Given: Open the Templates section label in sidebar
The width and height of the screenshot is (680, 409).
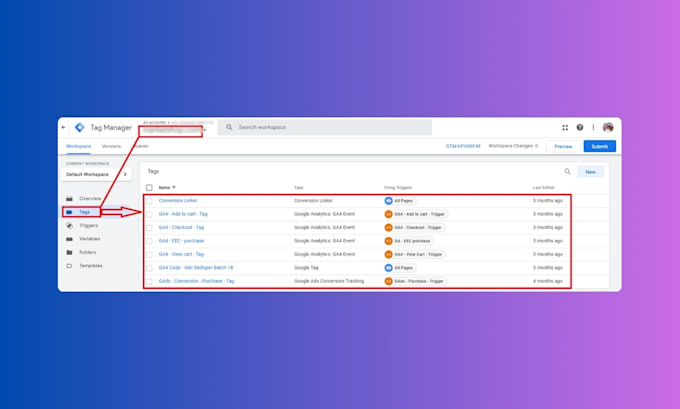Looking at the screenshot, I should [91, 266].
